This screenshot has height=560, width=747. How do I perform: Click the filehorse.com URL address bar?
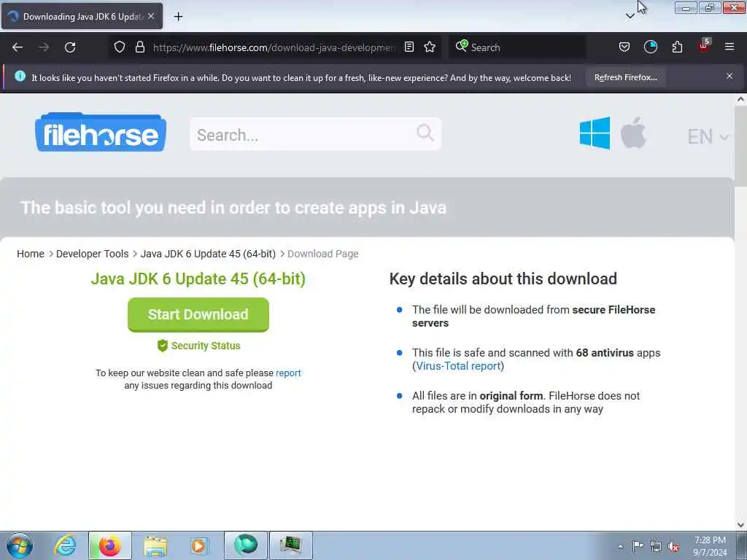pyautogui.click(x=274, y=47)
